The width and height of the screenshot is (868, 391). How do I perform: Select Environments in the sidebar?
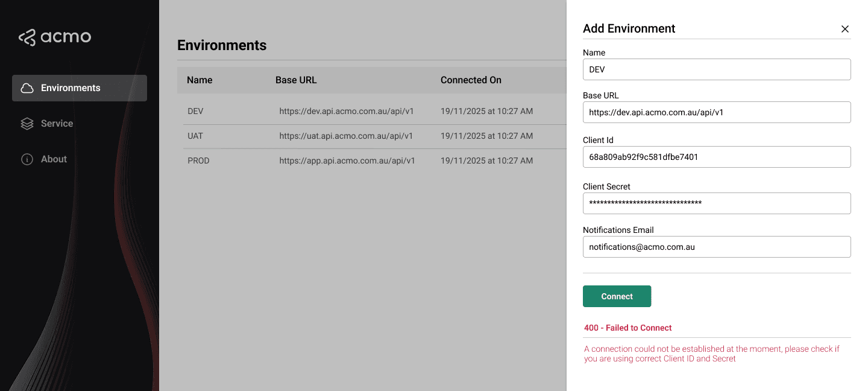coord(71,87)
